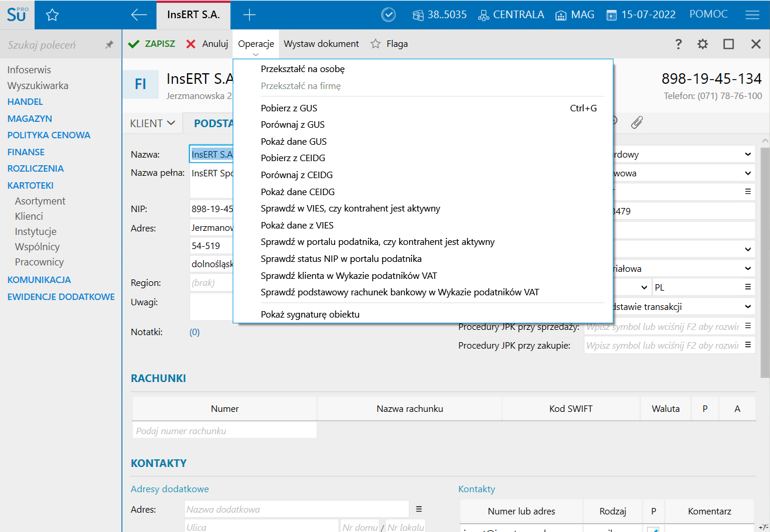Pin the command search panel
This screenshot has width=770, height=532.
pos(109,45)
